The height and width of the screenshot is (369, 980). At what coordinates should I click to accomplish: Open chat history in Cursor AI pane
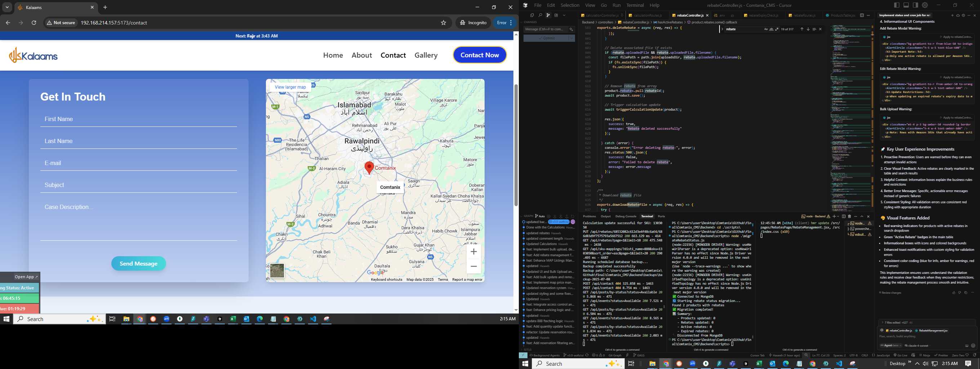coord(963,15)
